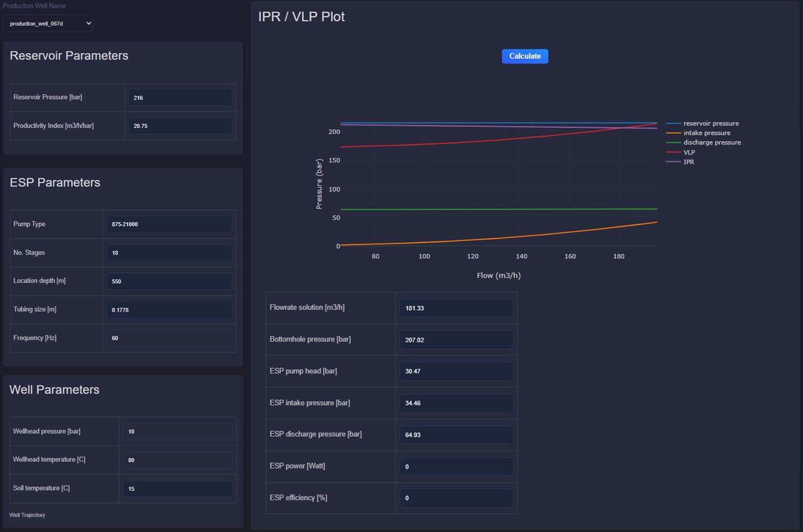803x532 pixels.
Task: Click the Frequency input field
Action: (x=169, y=338)
